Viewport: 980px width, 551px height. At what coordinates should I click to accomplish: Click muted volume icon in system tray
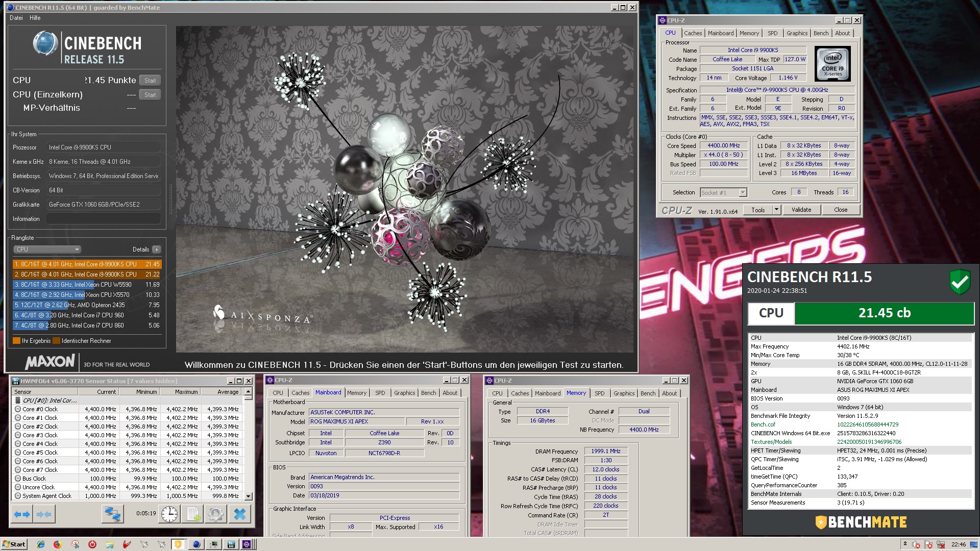tap(916, 545)
